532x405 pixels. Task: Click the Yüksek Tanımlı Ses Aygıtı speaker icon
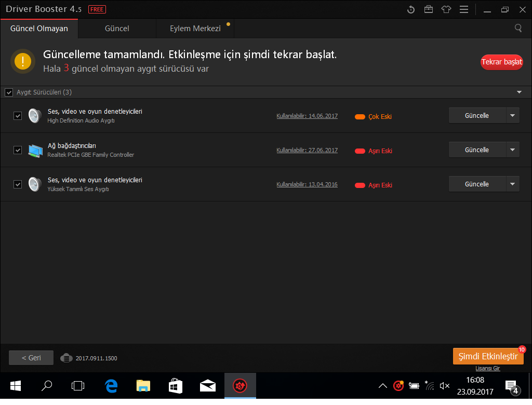(35, 184)
